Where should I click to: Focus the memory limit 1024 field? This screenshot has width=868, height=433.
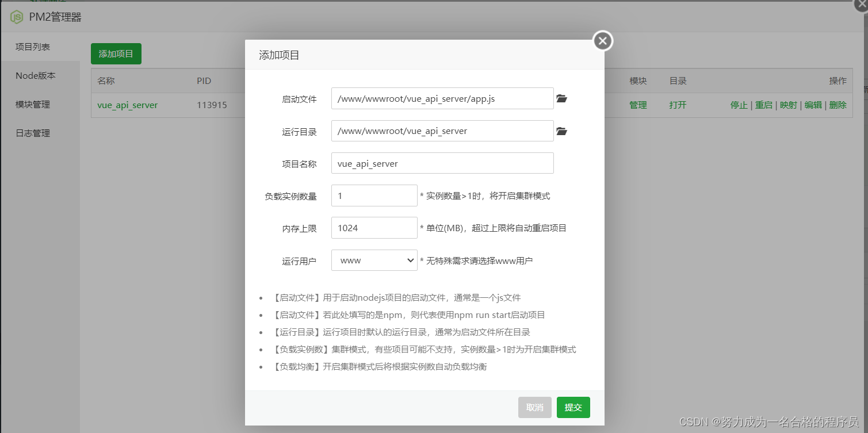[374, 228]
